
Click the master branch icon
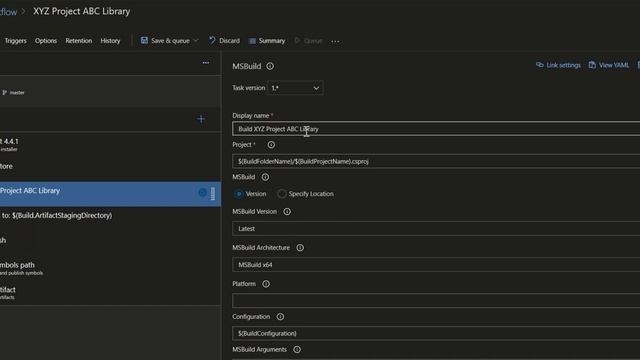pyautogui.click(x=4, y=93)
